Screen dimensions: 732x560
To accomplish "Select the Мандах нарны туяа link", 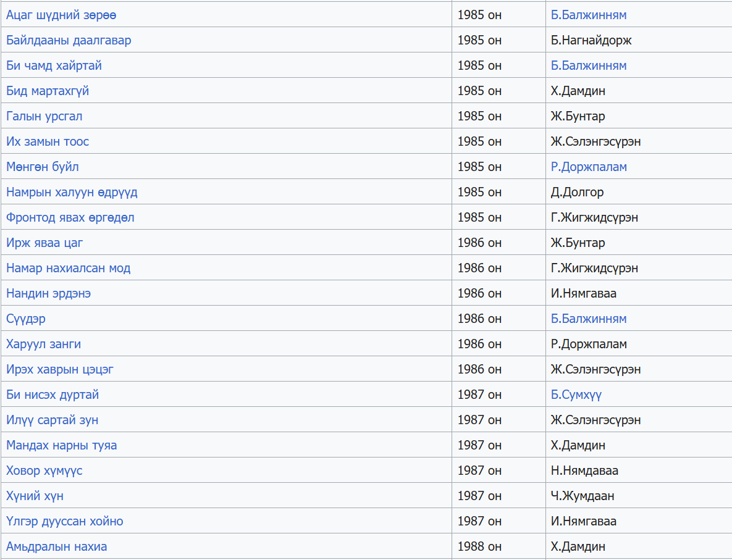I will tap(61, 445).
